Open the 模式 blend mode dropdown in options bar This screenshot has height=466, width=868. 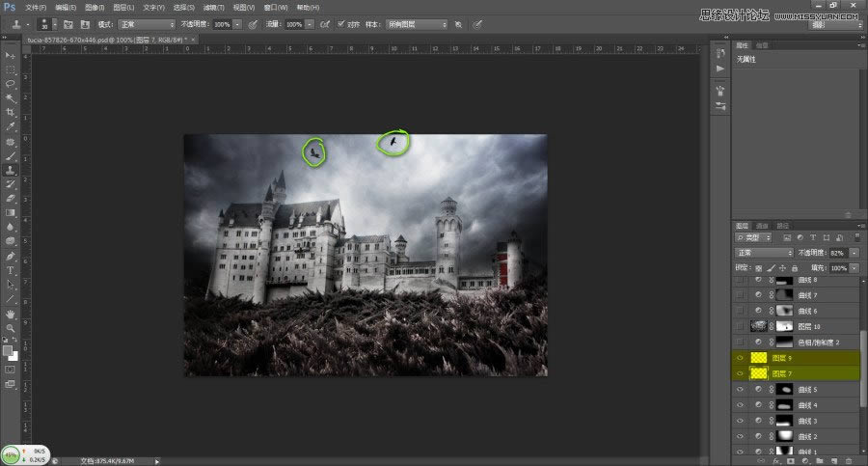click(148, 23)
